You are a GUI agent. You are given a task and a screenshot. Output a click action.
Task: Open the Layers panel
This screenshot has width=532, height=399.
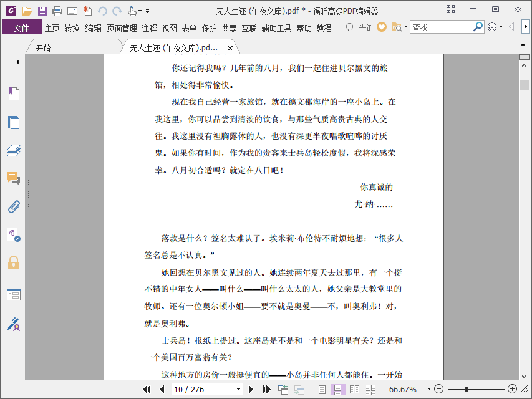click(14, 150)
